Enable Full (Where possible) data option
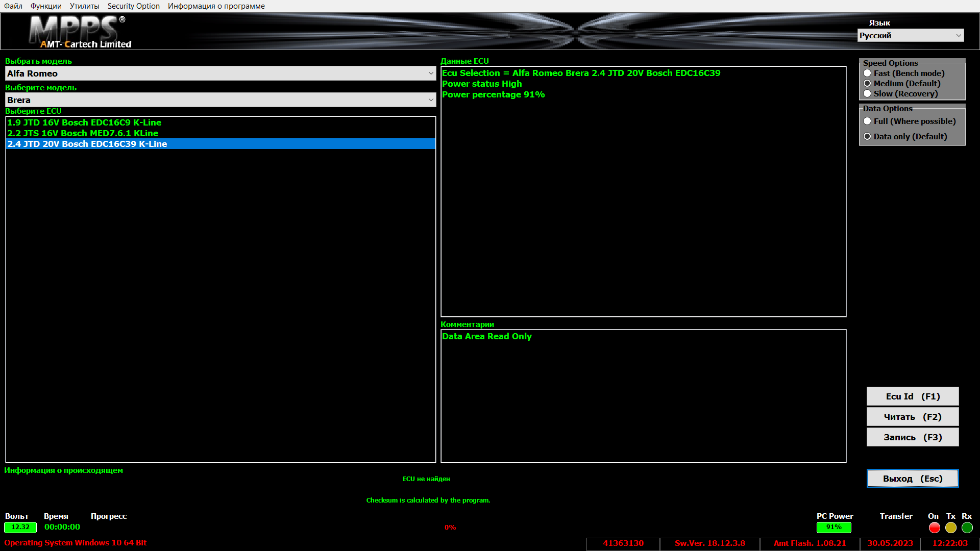 [867, 121]
